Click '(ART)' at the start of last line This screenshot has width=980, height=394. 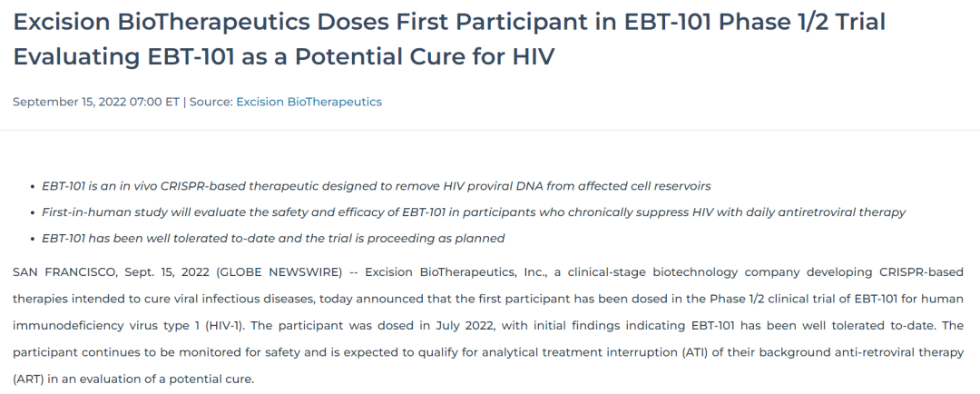pos(27,379)
